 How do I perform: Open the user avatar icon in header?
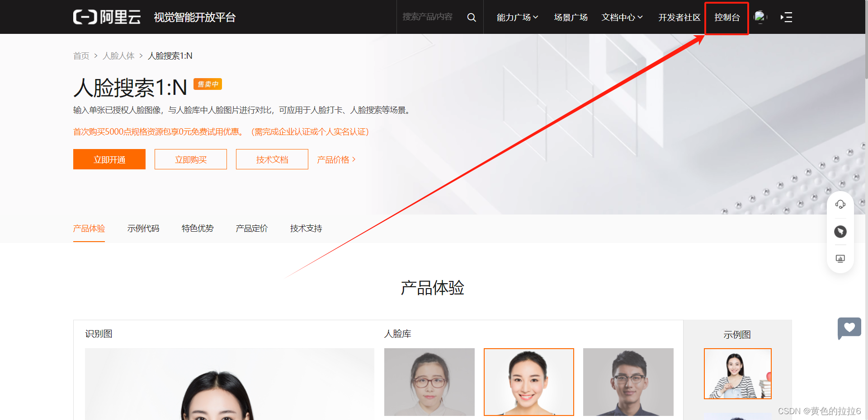[x=760, y=17]
